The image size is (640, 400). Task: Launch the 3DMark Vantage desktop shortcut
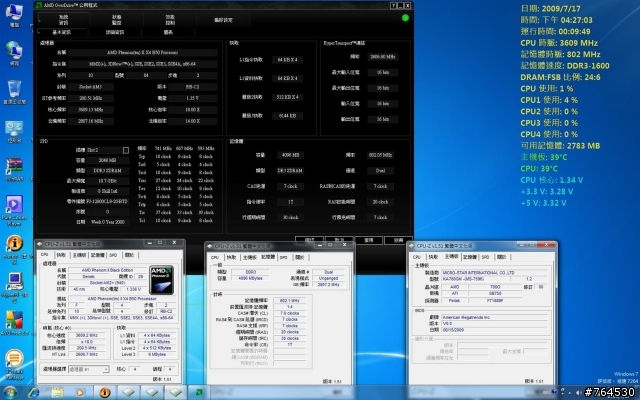click(x=14, y=364)
